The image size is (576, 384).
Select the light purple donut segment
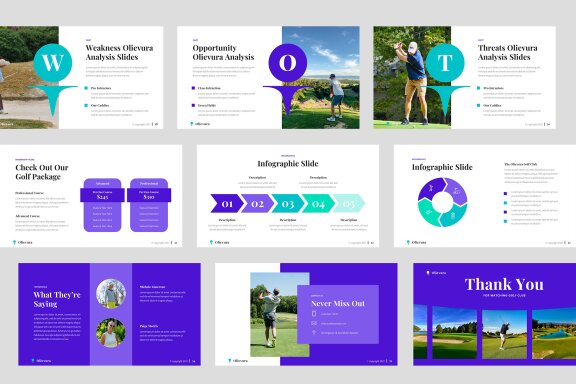tap(456, 190)
